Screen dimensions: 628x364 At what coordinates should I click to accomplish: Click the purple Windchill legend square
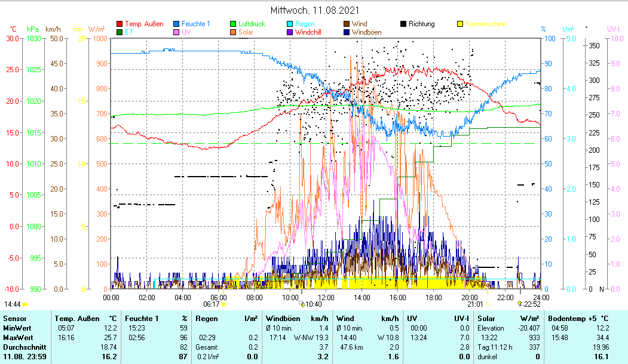289,32
